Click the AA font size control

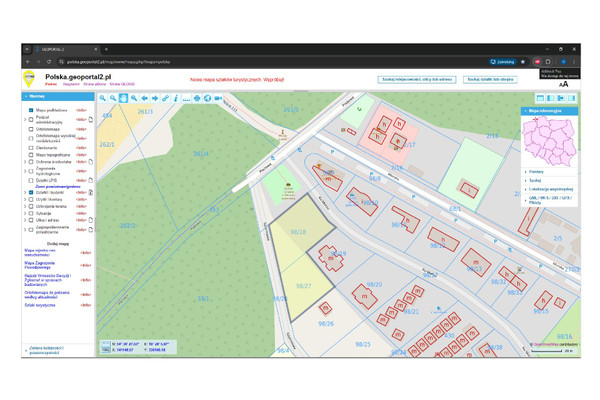point(563,85)
